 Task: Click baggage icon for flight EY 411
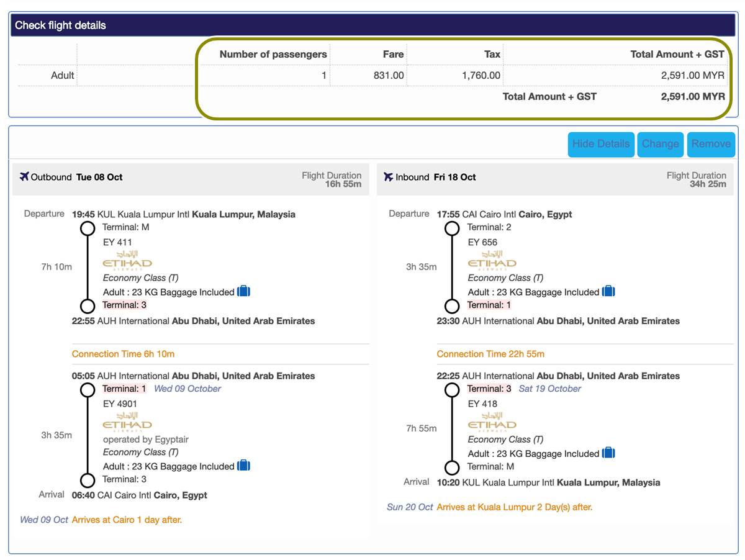click(x=244, y=291)
